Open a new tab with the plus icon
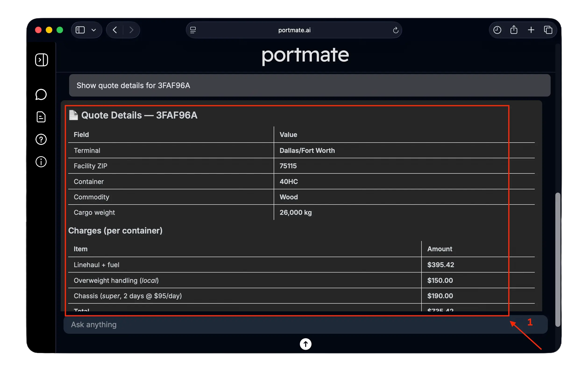Image resolution: width=588 pixels, height=388 pixels. pyautogui.click(x=531, y=30)
